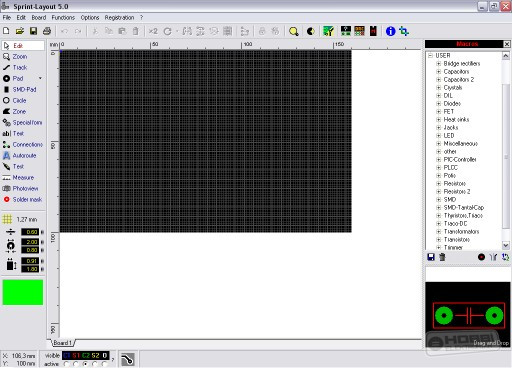Expand Bridge rectifiers macro folder
The height and width of the screenshot is (368, 512).
pos(439,63)
